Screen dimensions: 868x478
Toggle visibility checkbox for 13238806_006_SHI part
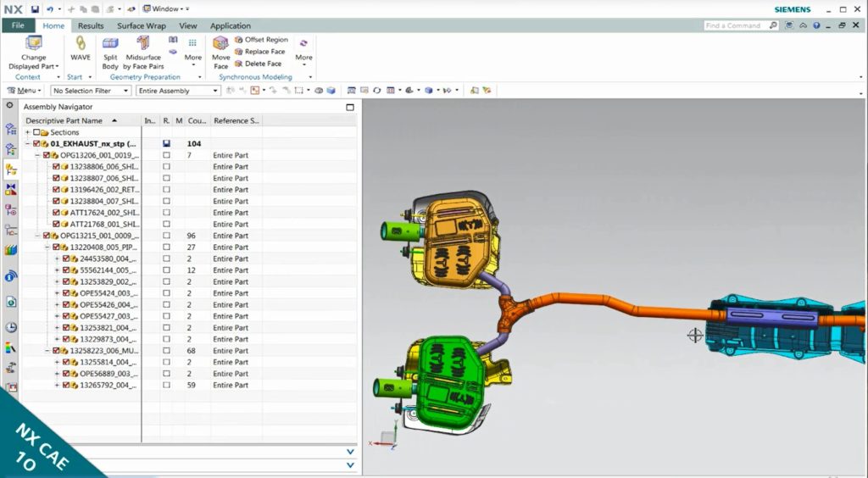point(56,167)
